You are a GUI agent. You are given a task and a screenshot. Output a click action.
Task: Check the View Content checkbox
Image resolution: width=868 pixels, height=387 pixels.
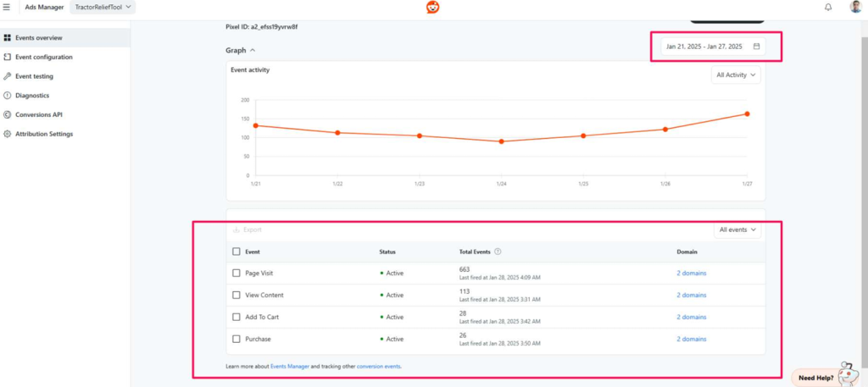[236, 296]
